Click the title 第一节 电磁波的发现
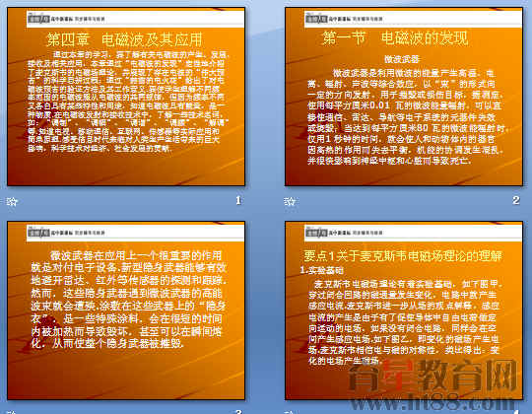This screenshot has width=532, height=414. [x=395, y=38]
